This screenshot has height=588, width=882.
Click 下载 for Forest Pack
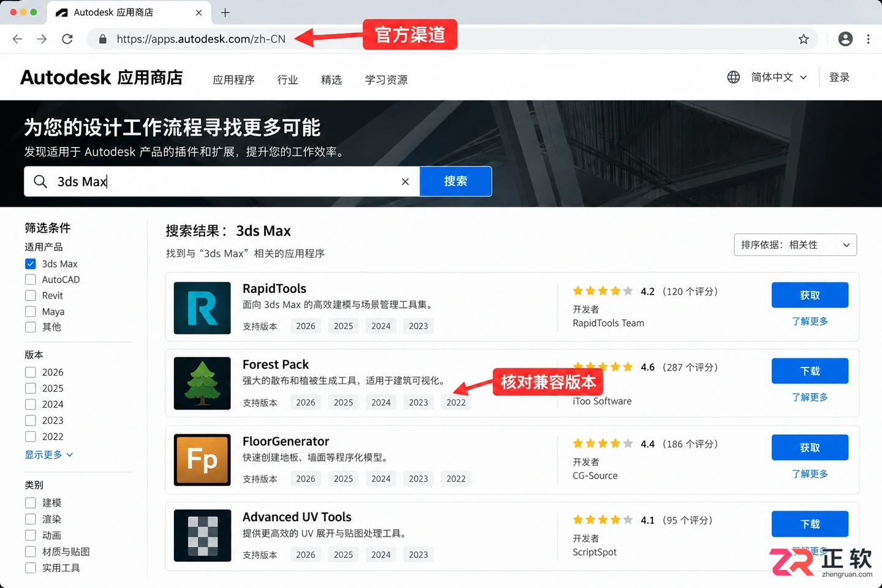pyautogui.click(x=810, y=371)
